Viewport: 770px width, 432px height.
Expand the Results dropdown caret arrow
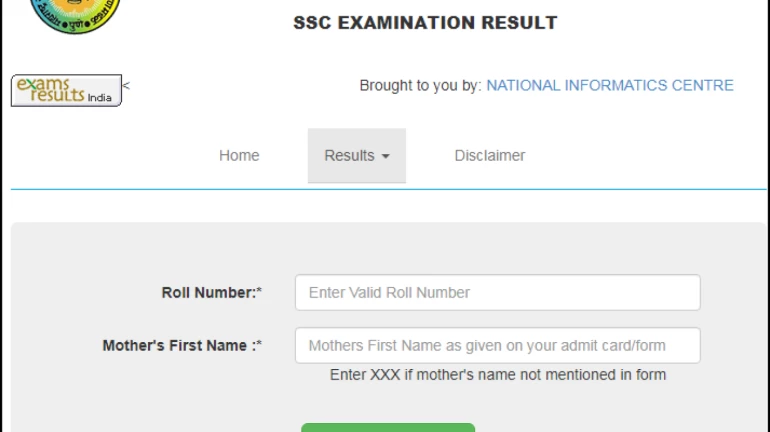385,157
